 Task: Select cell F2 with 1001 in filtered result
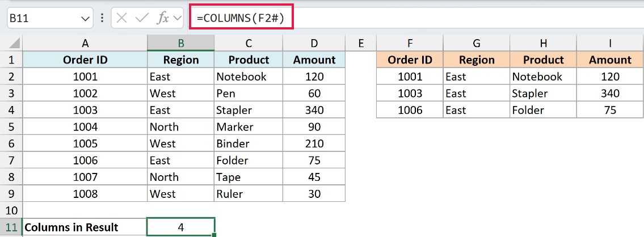[410, 77]
